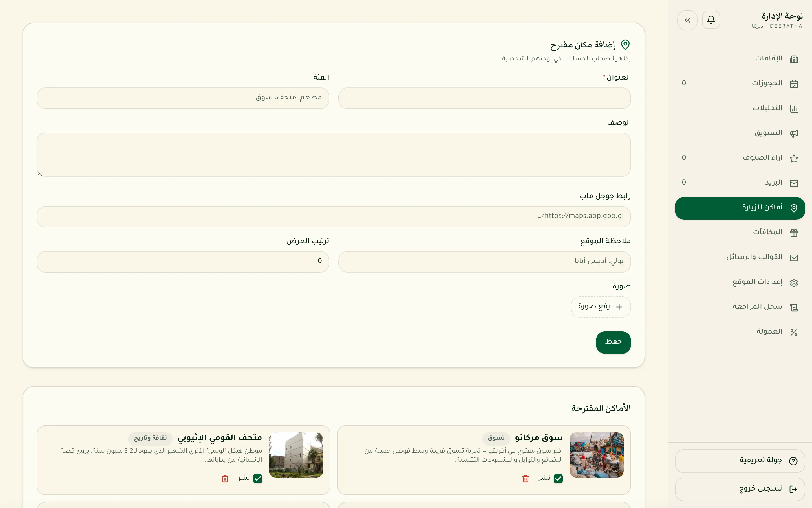This screenshot has width=812, height=508.
Task: Go to العمولة section label
Action: 769,332
